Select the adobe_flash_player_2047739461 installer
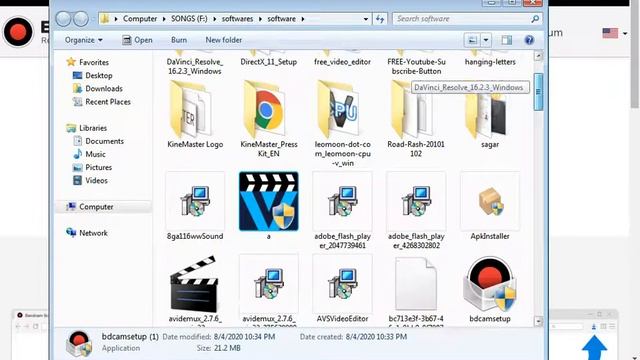 click(342, 201)
